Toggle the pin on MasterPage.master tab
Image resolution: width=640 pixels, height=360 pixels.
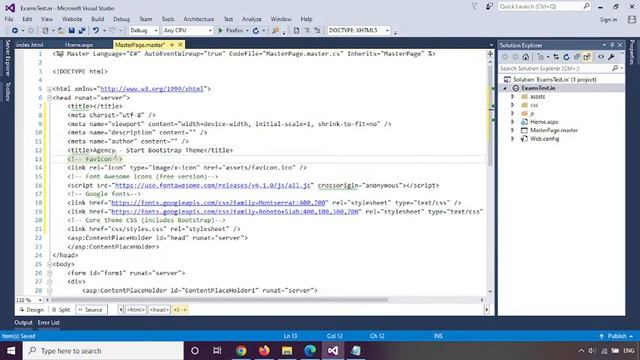[172, 44]
